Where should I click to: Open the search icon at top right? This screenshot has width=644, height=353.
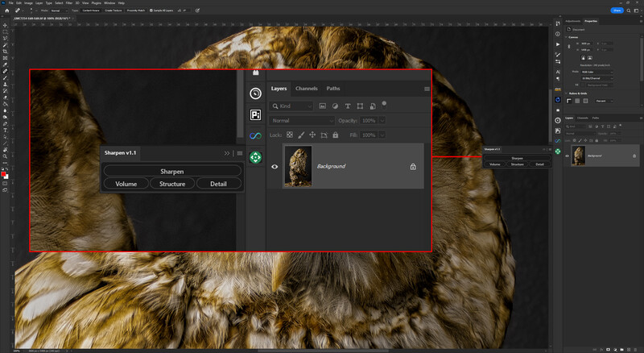tap(629, 10)
